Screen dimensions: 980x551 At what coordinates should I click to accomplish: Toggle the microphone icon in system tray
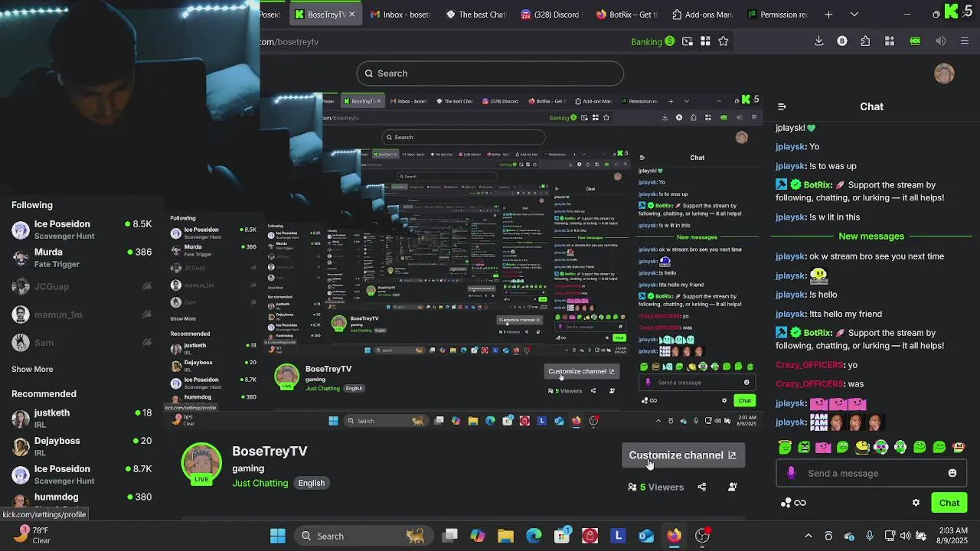tap(869, 536)
